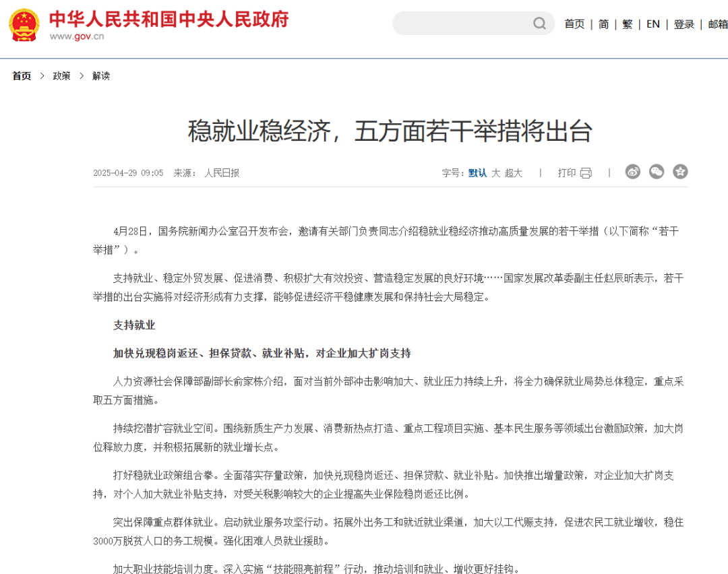Open the 登录 login link

(x=684, y=24)
